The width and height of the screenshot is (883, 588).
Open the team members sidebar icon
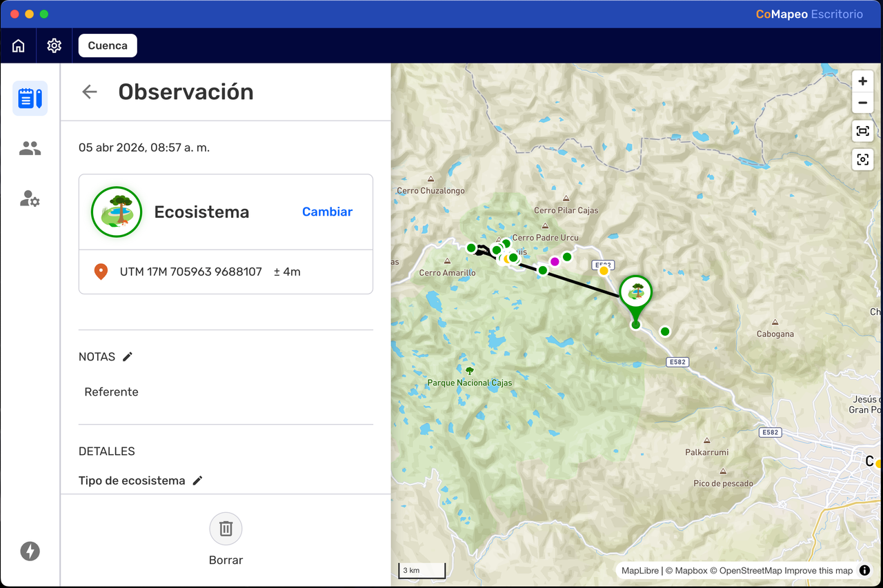click(30, 148)
